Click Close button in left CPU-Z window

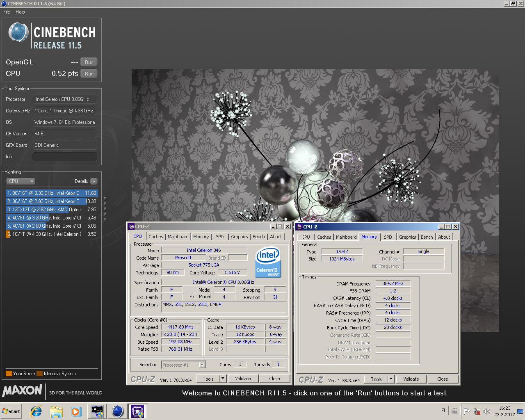pos(275,379)
